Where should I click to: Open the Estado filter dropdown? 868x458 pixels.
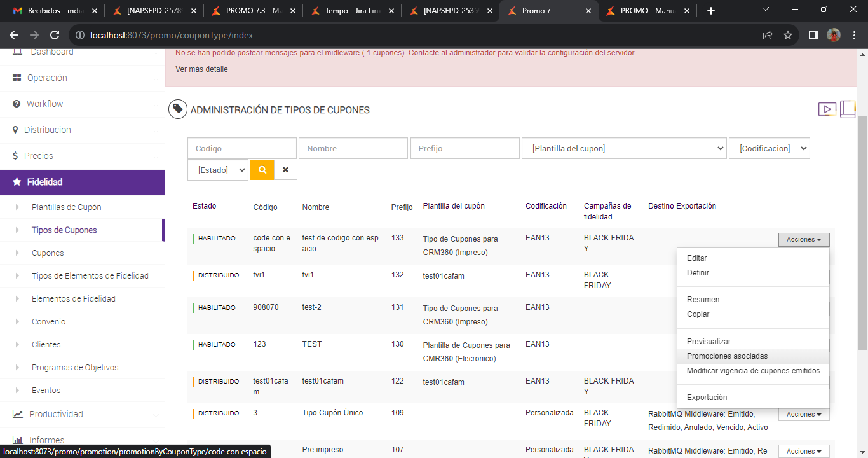click(x=217, y=170)
